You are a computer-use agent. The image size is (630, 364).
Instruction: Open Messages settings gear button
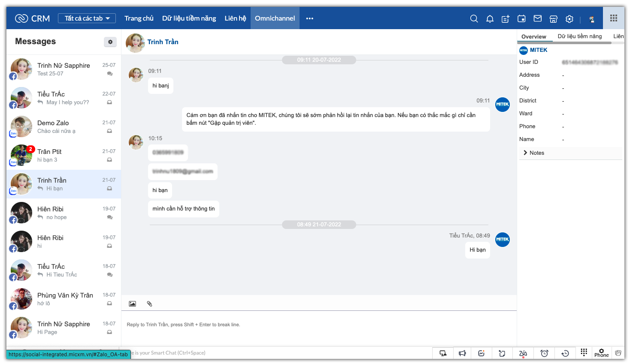coord(110,42)
